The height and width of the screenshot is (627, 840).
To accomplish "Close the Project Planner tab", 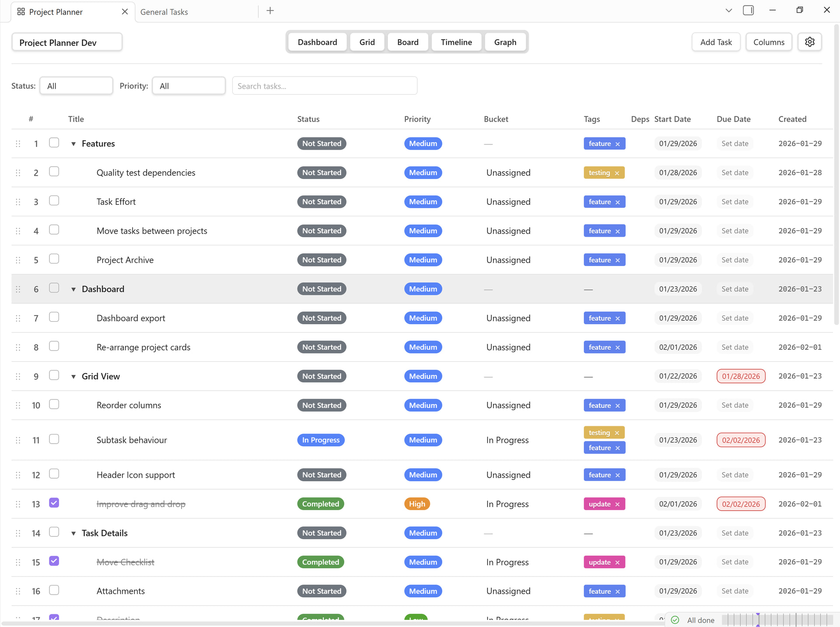I will click(125, 12).
